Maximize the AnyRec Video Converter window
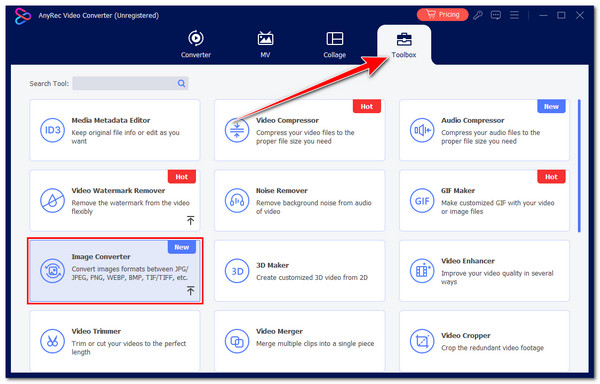The image size is (600, 384). click(561, 15)
